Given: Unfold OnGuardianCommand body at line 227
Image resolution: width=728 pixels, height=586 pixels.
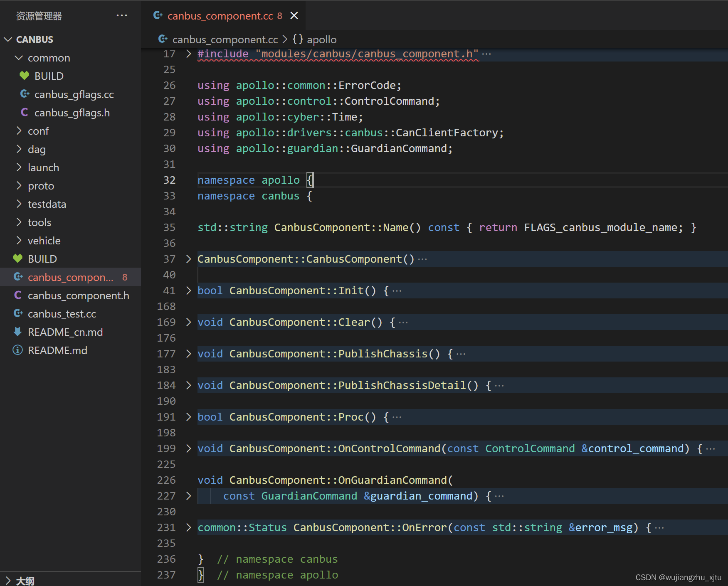Looking at the screenshot, I should click(x=189, y=496).
